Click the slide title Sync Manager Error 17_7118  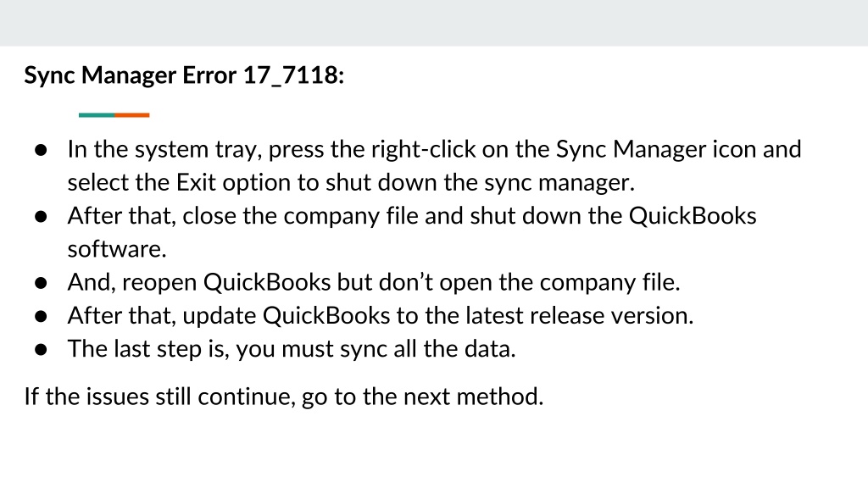(x=184, y=75)
